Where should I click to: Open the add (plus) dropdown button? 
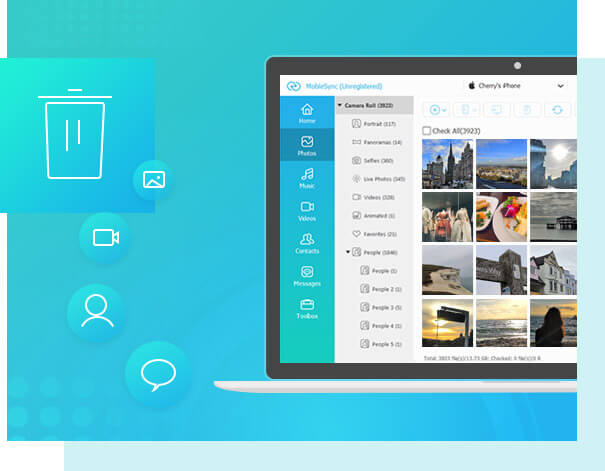(x=437, y=110)
